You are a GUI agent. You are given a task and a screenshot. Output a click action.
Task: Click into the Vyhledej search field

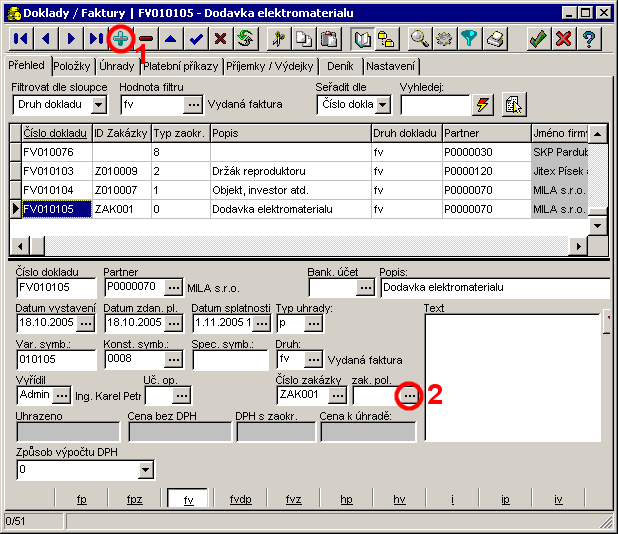[x=434, y=104]
